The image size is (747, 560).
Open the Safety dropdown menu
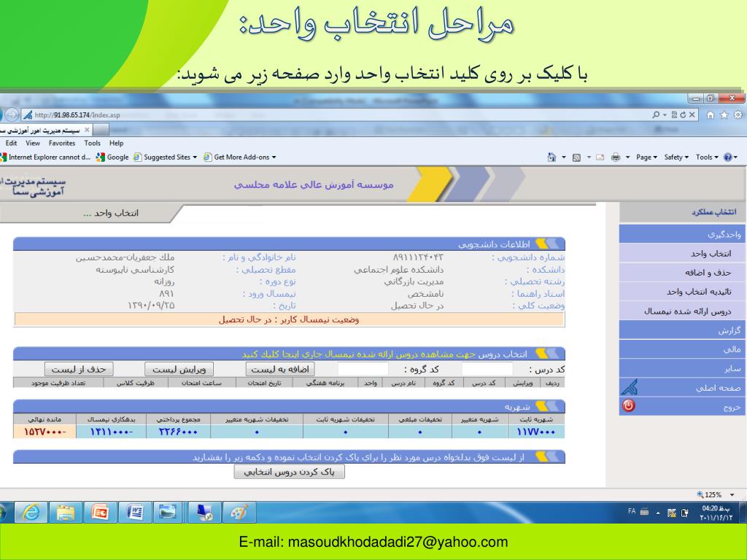(x=676, y=157)
